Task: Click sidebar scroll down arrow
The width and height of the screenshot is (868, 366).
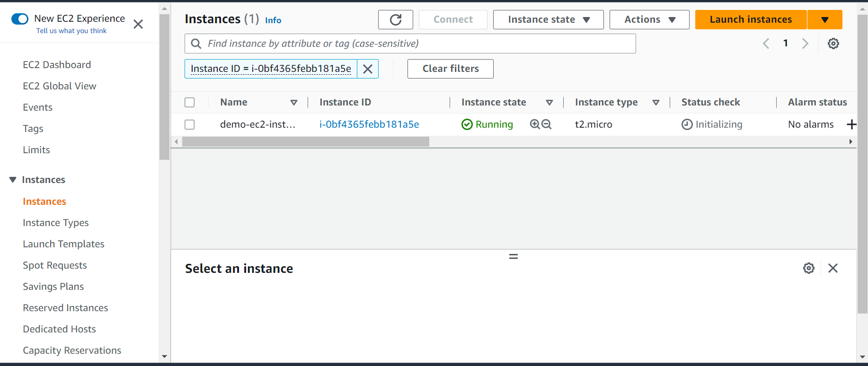Action: (x=164, y=357)
